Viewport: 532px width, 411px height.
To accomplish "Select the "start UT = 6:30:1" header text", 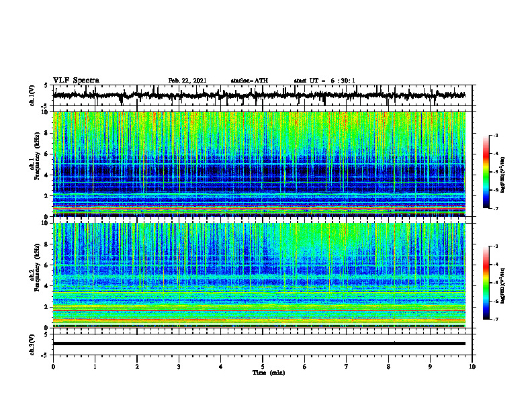I will click(324, 81).
